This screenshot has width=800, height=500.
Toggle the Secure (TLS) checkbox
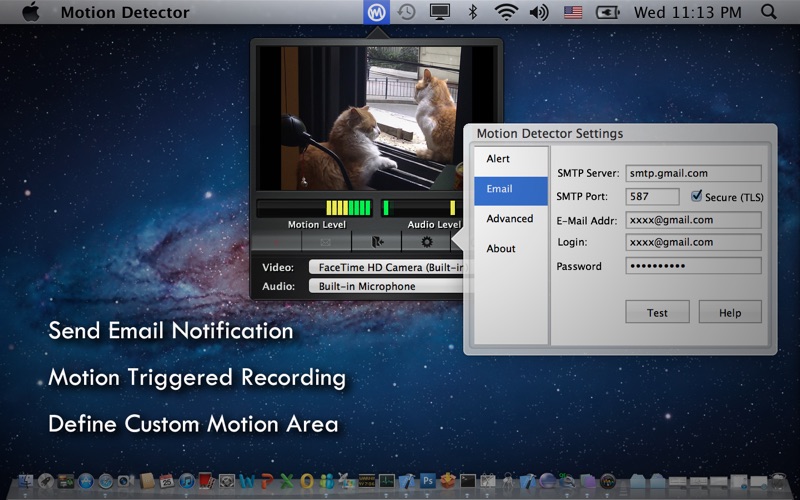pyautogui.click(x=696, y=196)
